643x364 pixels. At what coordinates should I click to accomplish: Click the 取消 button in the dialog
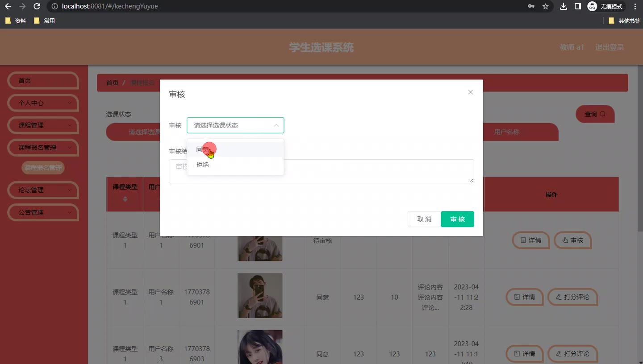click(424, 219)
